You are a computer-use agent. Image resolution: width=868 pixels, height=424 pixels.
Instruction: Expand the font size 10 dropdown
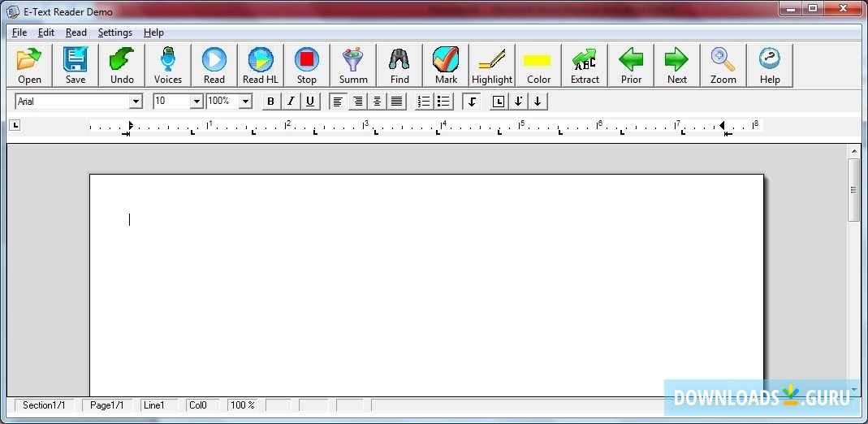coord(196,102)
